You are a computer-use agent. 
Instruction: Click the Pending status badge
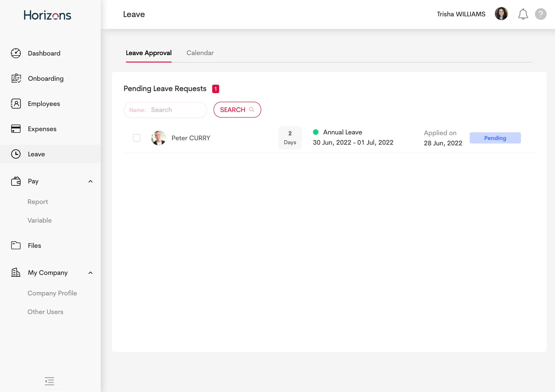(495, 138)
